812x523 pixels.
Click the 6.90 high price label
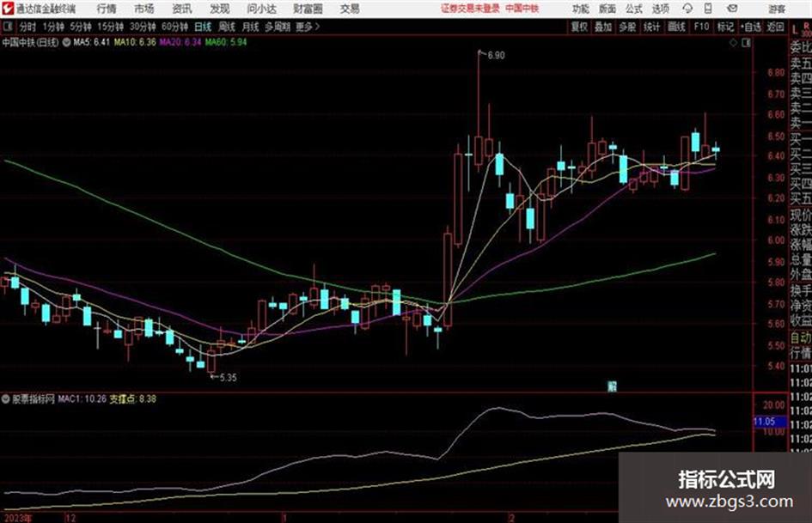coord(496,56)
